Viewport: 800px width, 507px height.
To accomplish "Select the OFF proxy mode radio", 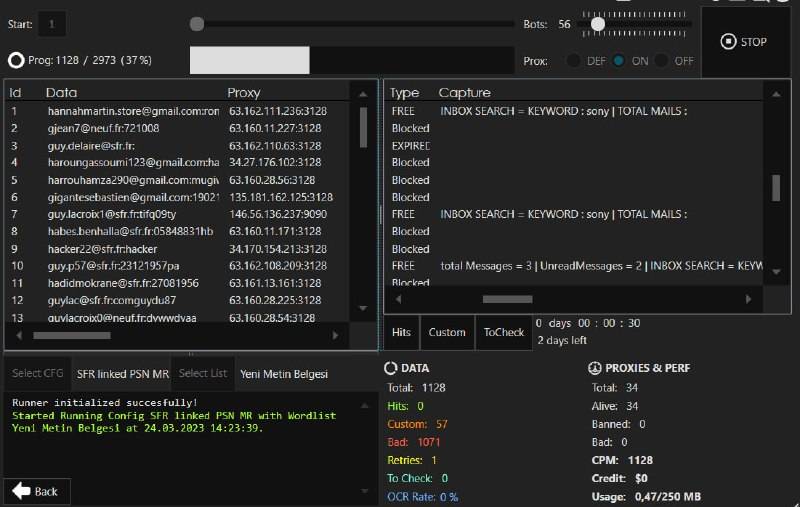I will pos(661,61).
